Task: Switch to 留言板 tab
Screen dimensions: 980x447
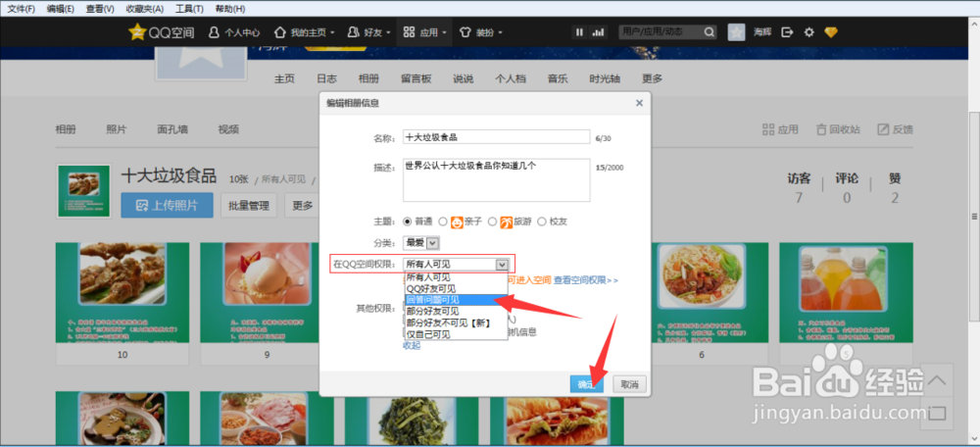Action: (416, 78)
